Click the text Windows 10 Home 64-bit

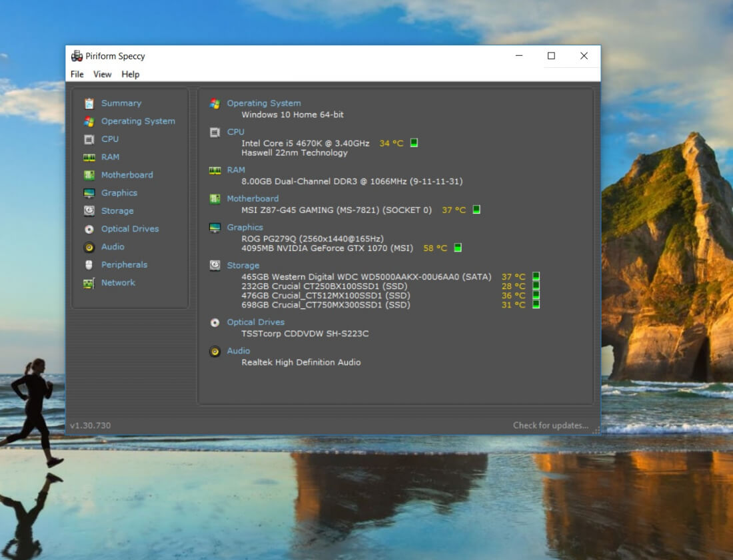tap(293, 115)
